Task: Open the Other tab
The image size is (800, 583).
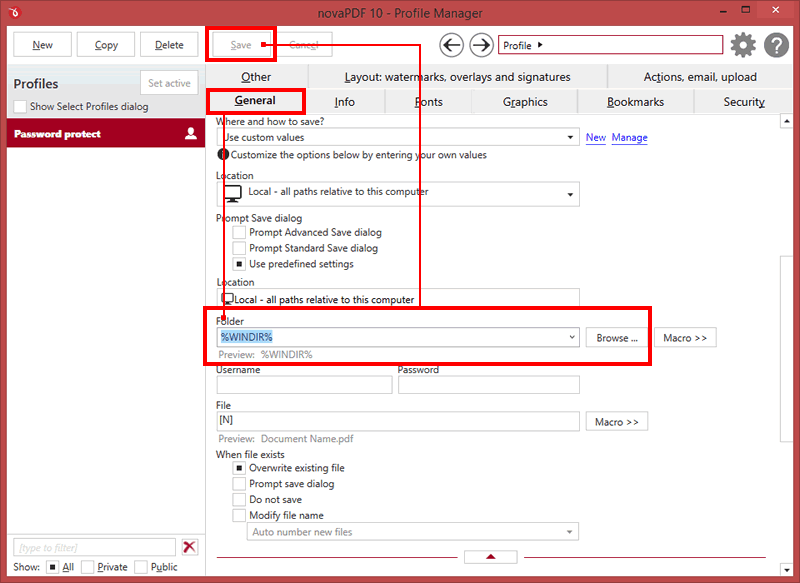Action: pyautogui.click(x=256, y=77)
